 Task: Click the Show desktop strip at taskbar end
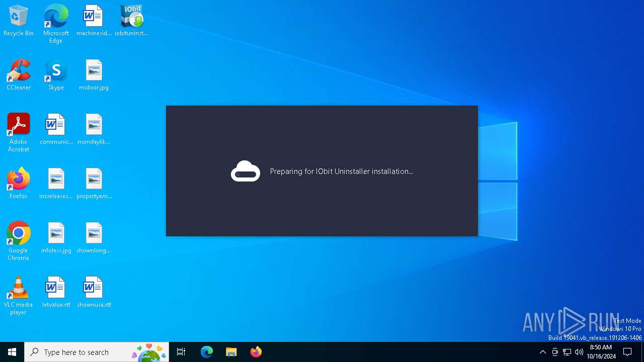tap(642, 352)
